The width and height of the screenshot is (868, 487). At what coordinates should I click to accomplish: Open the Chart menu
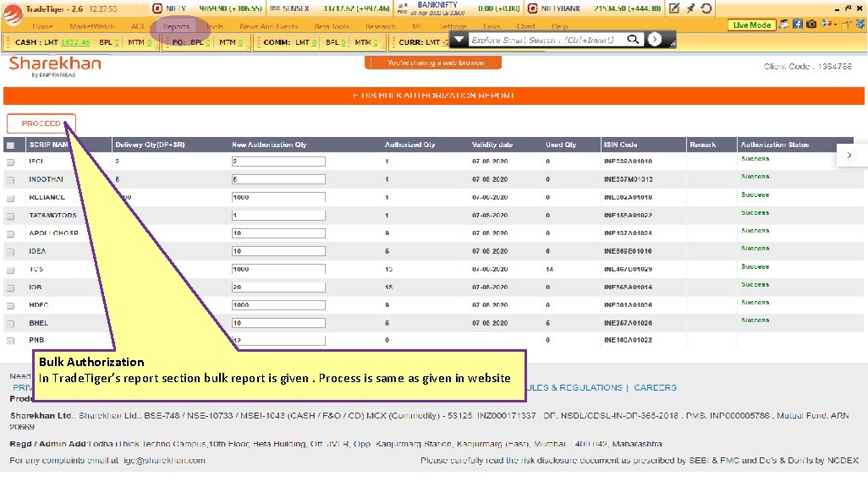[526, 26]
